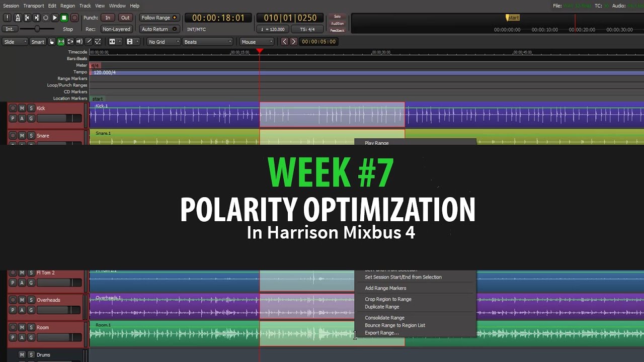The height and width of the screenshot is (362, 644).
Task: Open Playlist options on Overheads track
Action: point(13,310)
